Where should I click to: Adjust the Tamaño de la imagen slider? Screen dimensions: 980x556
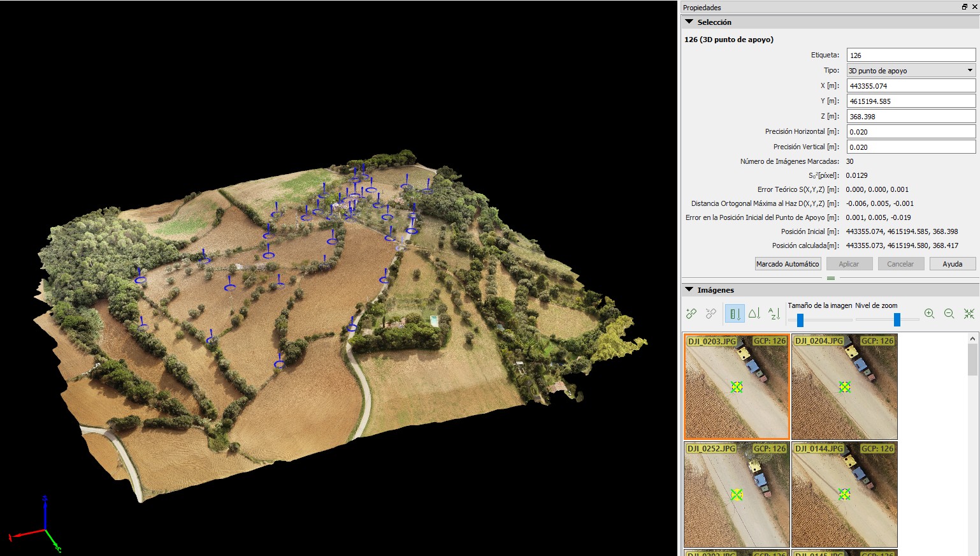(x=800, y=320)
